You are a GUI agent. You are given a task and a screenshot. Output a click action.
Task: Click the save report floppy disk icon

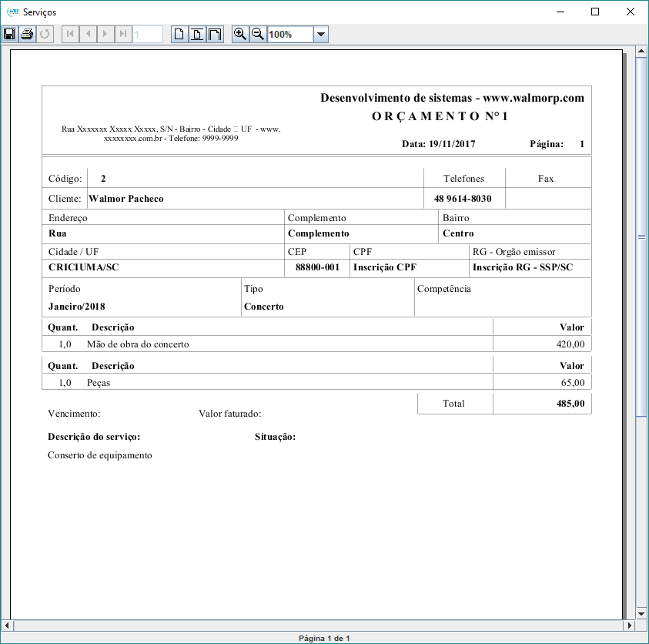[x=10, y=34]
